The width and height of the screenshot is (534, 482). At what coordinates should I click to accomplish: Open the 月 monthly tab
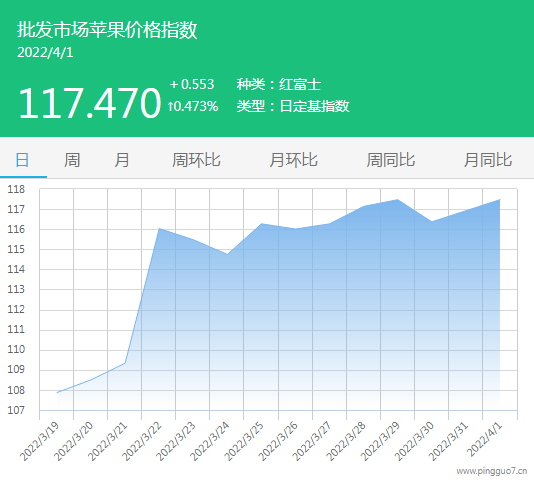[122, 160]
